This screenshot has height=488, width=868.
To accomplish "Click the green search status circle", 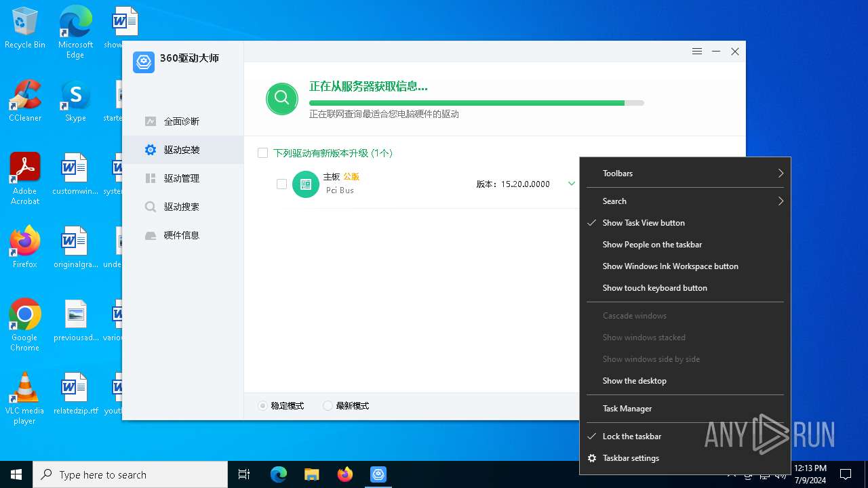I will tap(282, 99).
